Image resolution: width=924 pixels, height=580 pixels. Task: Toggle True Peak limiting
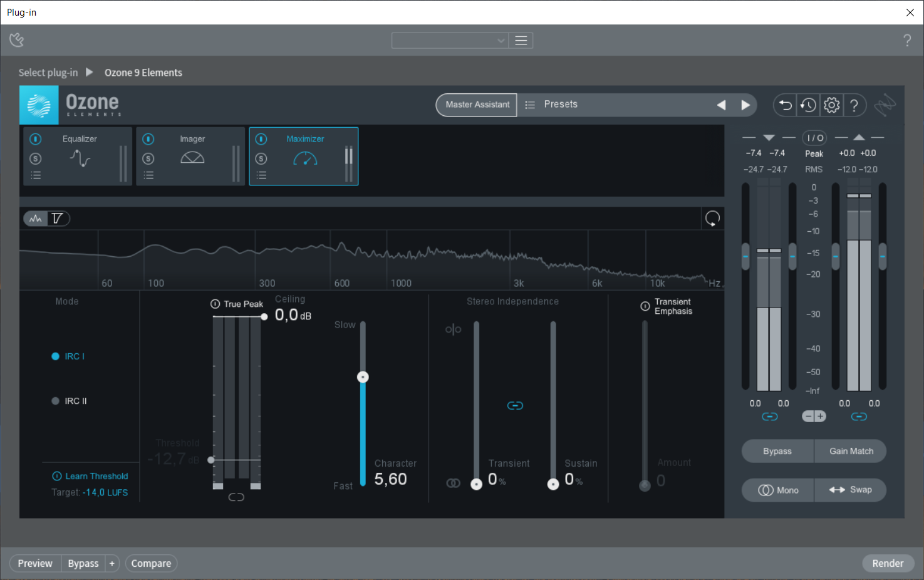click(237, 304)
